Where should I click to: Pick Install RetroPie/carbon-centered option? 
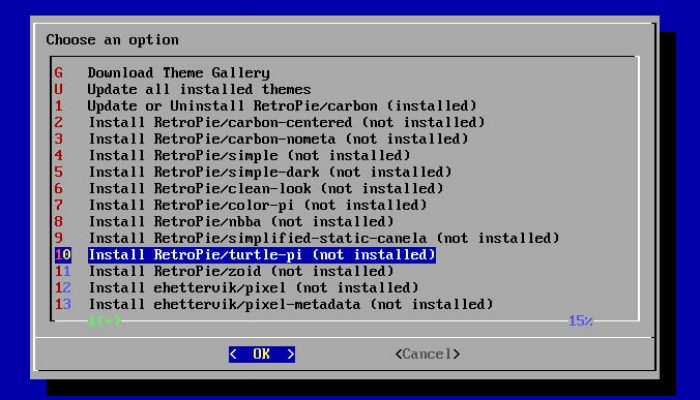tap(270, 122)
